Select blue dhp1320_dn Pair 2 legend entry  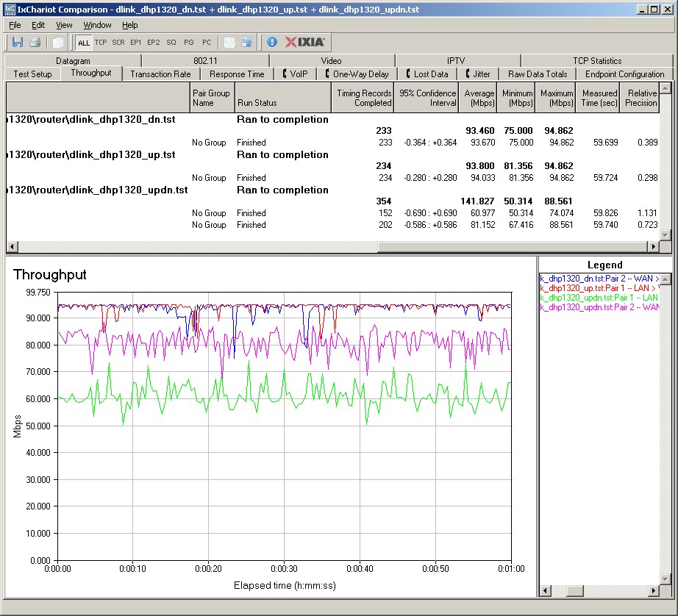pos(599,279)
